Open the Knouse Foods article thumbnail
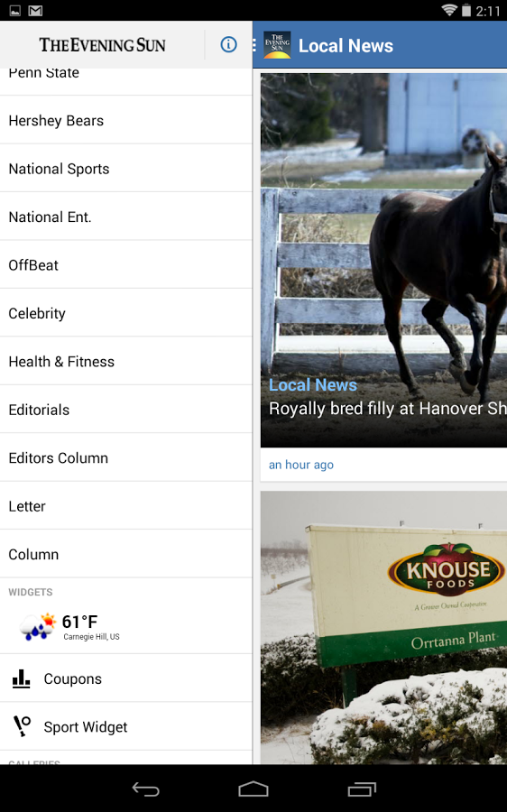 pos(383,627)
